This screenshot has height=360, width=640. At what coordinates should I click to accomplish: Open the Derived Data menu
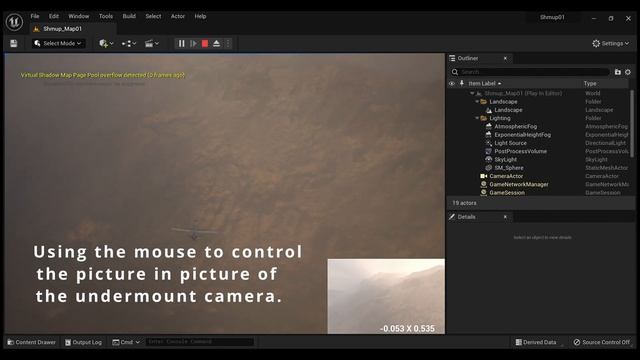(536, 342)
